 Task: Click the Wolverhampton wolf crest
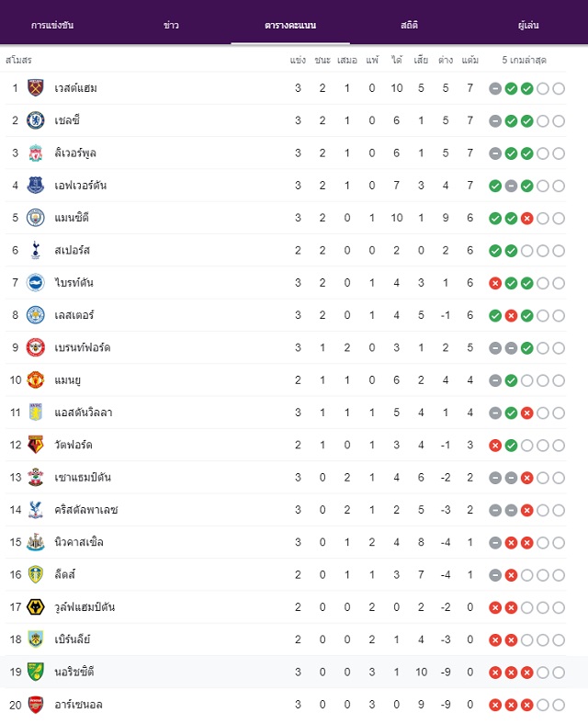pyautogui.click(x=36, y=606)
